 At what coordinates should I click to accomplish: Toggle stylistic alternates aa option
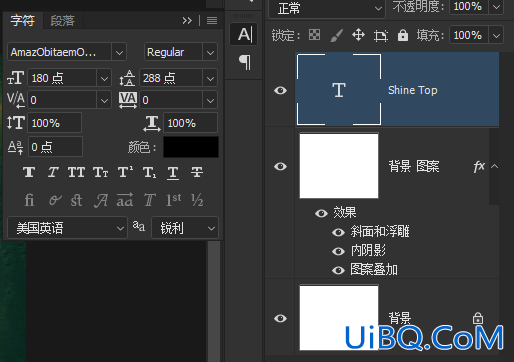[125, 200]
